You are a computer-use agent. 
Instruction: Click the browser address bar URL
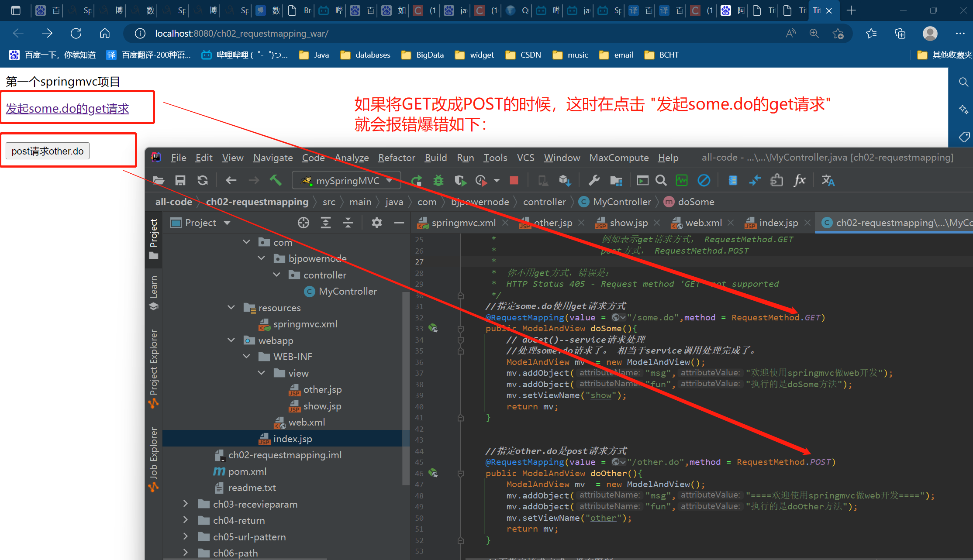(x=242, y=34)
